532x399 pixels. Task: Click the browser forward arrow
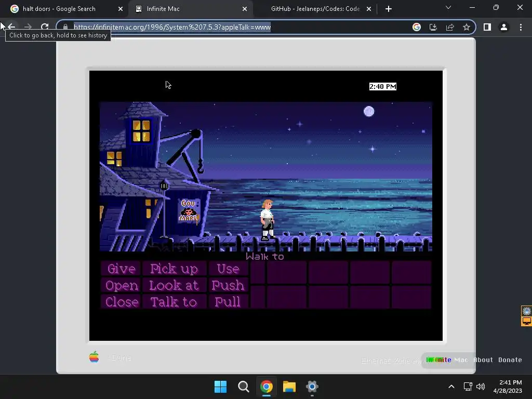tap(28, 27)
